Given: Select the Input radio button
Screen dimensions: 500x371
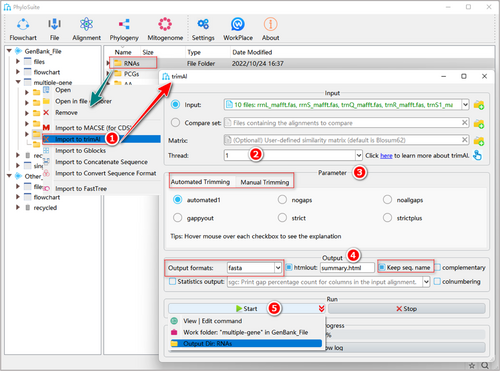Looking at the screenshot, I should coord(175,104).
